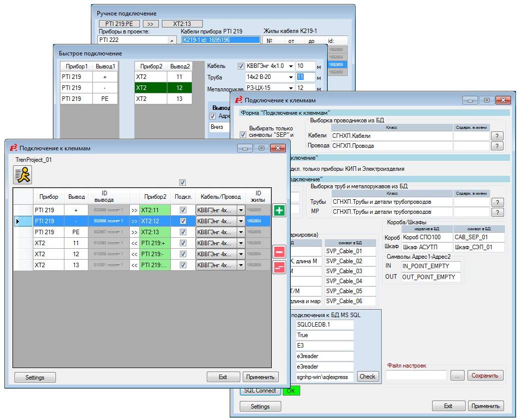Click the upper red minus remove button

click(279, 252)
